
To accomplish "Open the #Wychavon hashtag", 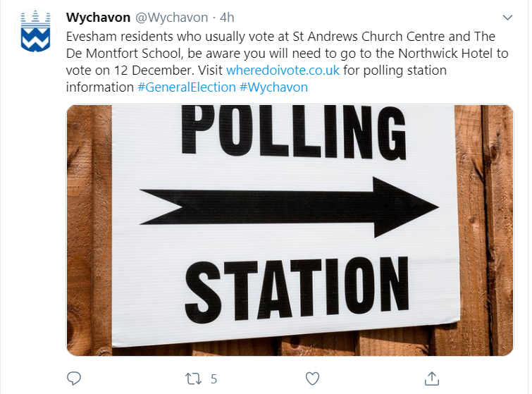I will 273,87.
